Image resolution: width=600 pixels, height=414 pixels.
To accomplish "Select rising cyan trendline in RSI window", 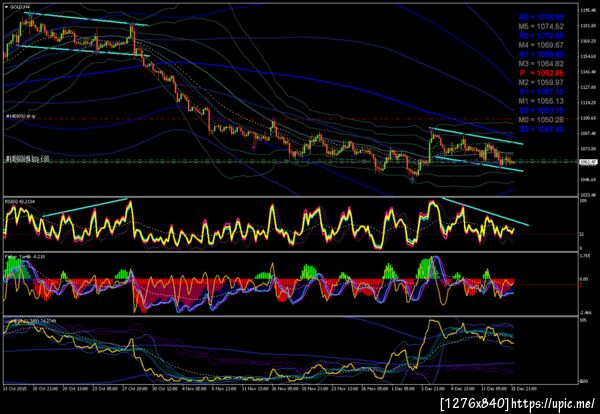I will [x=85, y=207].
